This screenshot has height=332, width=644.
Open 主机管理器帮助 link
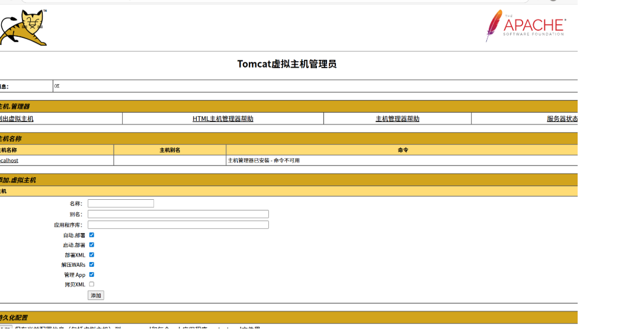tap(397, 119)
